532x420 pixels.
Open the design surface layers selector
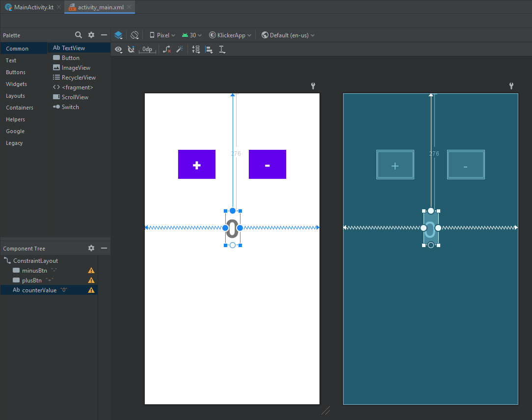tap(118, 35)
